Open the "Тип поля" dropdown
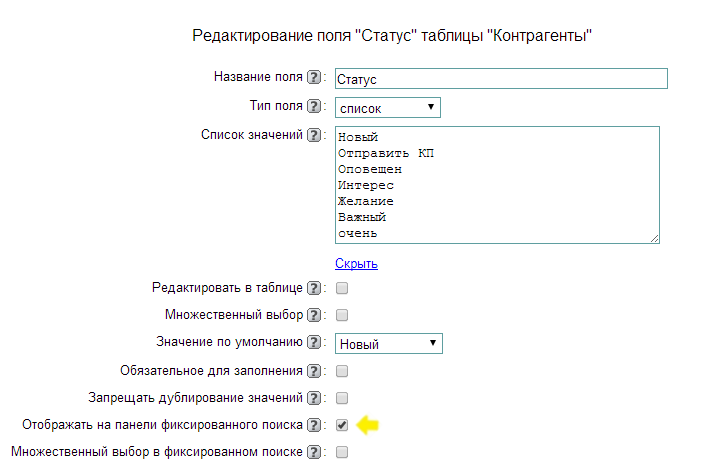Image resolution: width=720 pixels, height=466 pixels. 388,107
